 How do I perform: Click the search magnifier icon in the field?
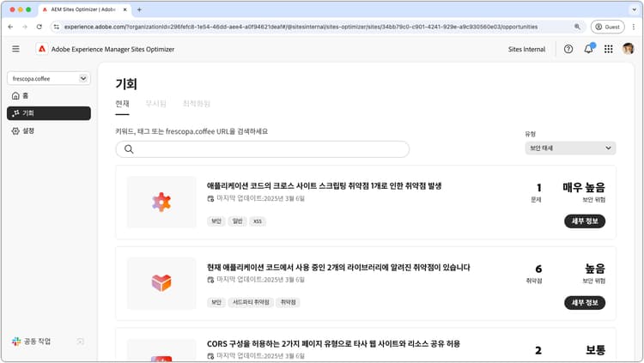129,149
